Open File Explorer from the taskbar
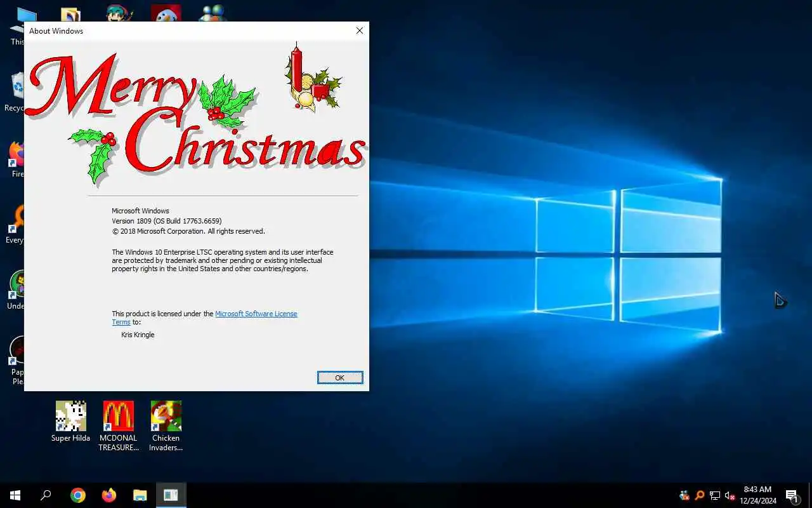 [140, 495]
